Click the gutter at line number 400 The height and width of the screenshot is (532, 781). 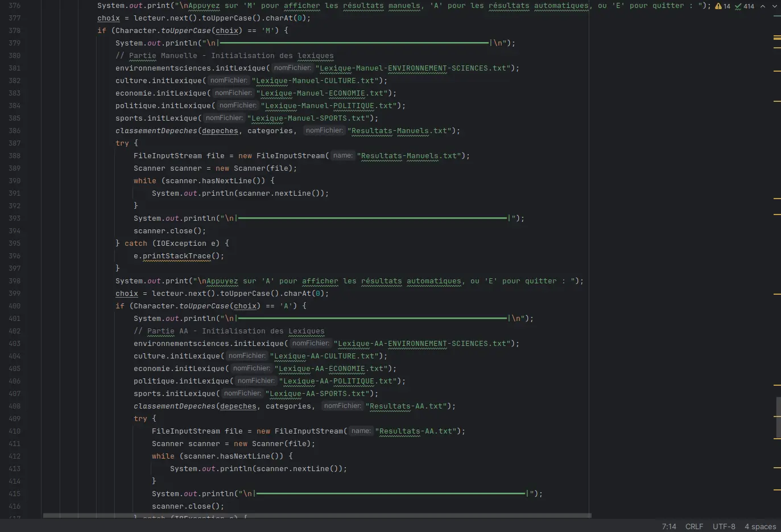point(15,306)
